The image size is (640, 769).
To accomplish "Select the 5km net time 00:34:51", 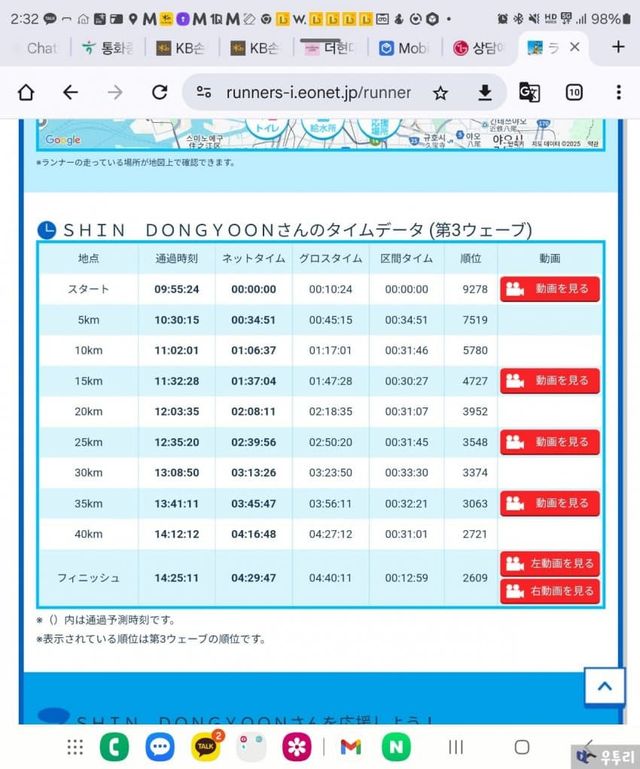I will coord(254,320).
